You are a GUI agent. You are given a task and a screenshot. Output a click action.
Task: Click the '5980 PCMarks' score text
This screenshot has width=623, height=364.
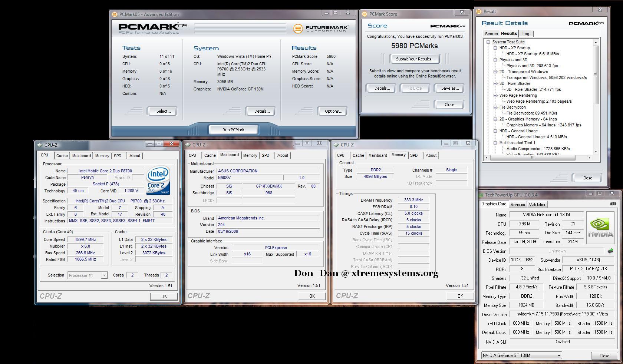(415, 46)
